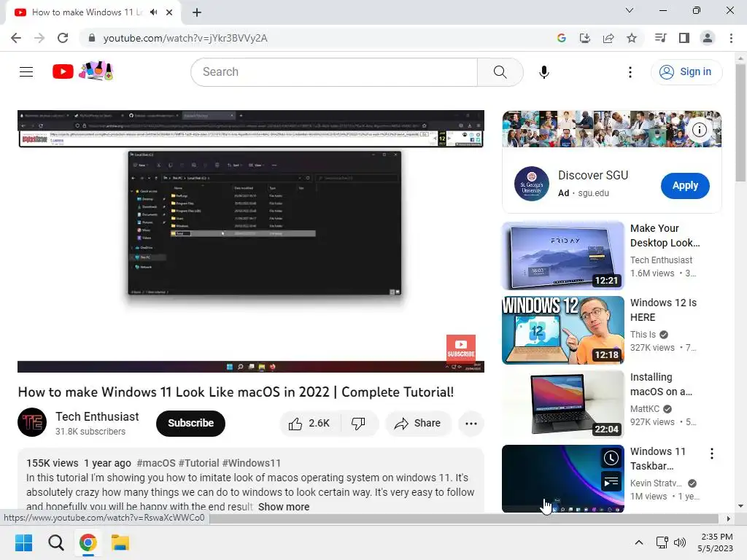Open Chrome profile avatar
The width and height of the screenshot is (747, 560).
point(708,38)
